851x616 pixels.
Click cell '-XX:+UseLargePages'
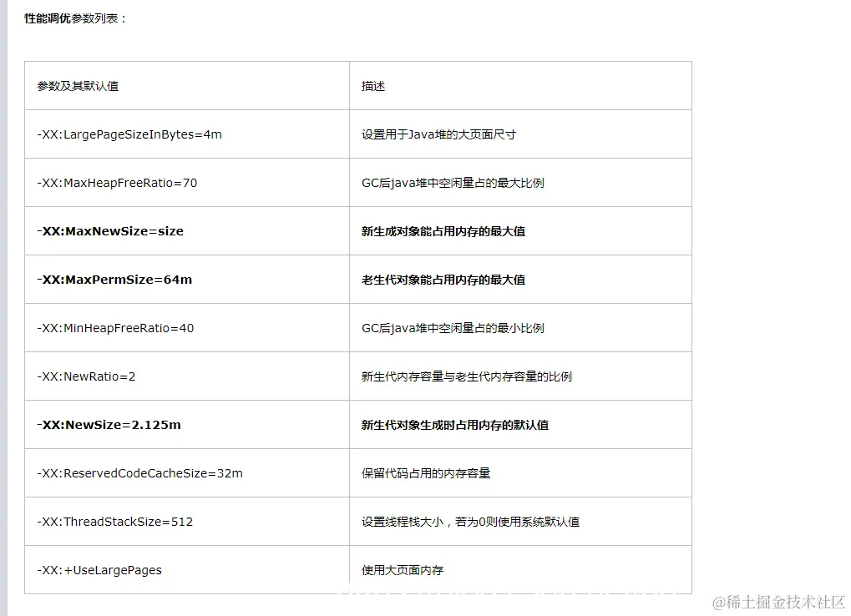click(99, 570)
